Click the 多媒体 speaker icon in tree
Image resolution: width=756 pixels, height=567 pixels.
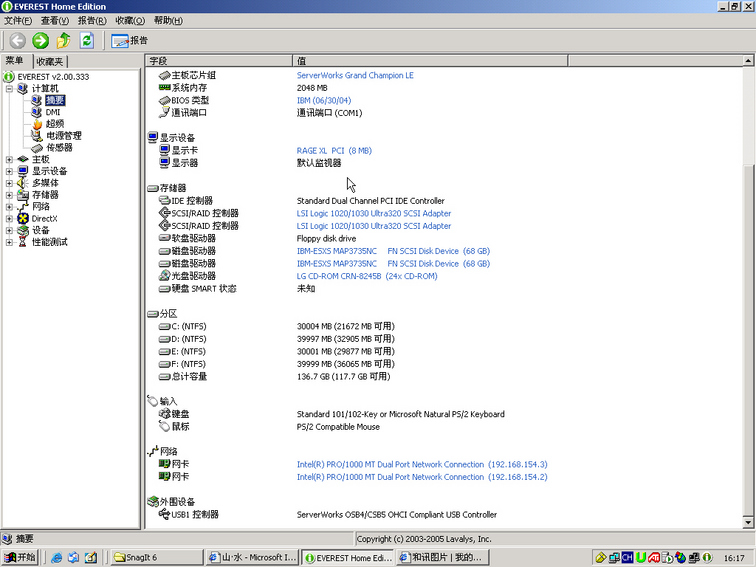coord(23,183)
